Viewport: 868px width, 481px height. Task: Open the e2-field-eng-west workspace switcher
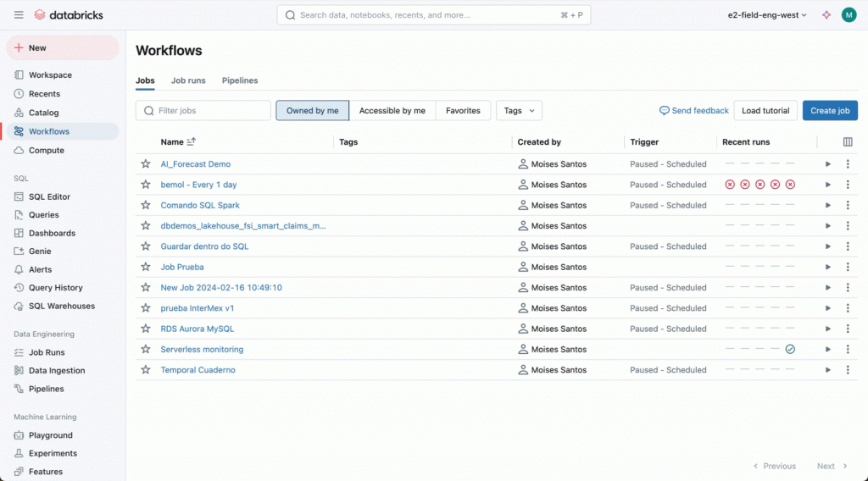click(x=767, y=15)
